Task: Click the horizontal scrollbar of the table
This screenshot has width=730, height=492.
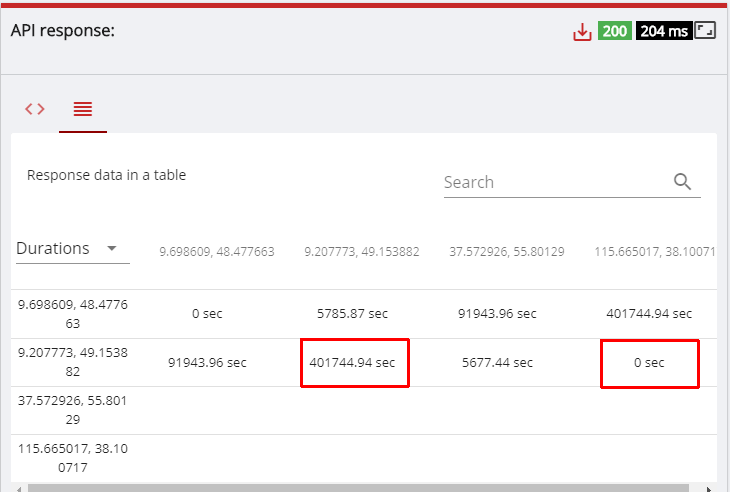Action: (x=358, y=488)
